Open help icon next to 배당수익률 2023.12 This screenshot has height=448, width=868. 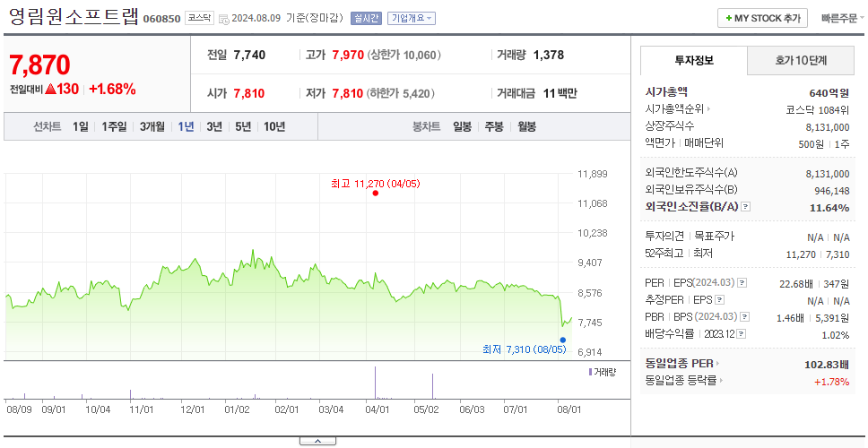(x=742, y=334)
